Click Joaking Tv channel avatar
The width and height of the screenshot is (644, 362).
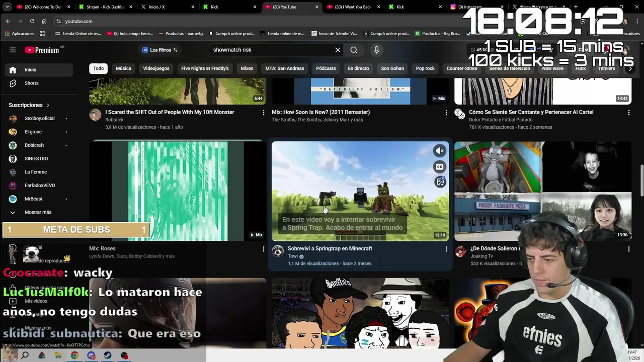[460, 251]
